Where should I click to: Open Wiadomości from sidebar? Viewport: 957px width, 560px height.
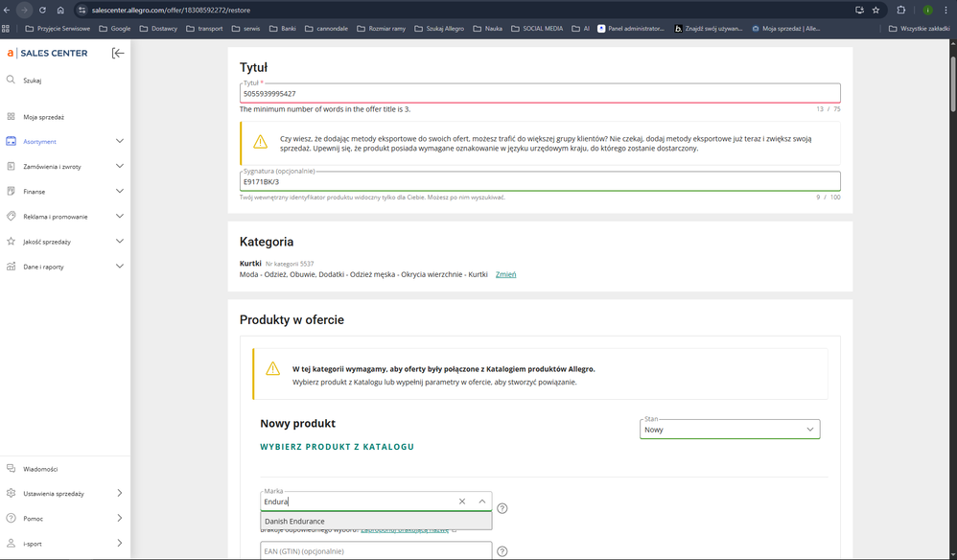click(40, 469)
